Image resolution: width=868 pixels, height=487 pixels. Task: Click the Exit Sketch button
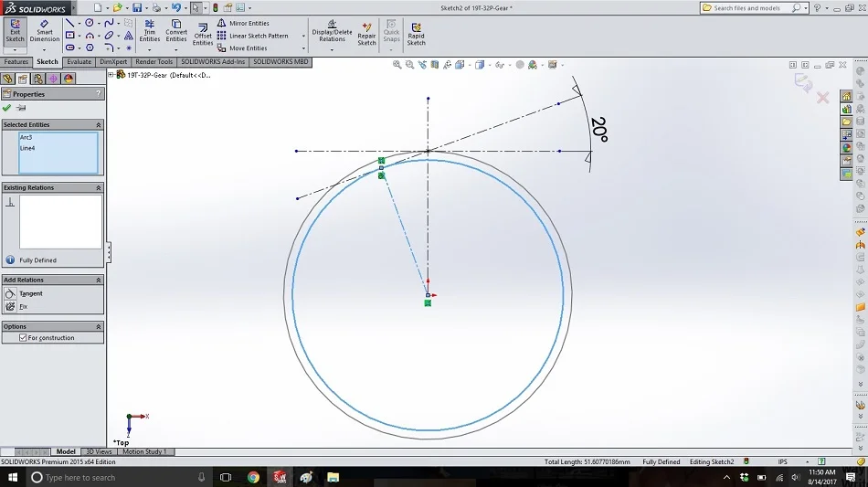click(15, 31)
